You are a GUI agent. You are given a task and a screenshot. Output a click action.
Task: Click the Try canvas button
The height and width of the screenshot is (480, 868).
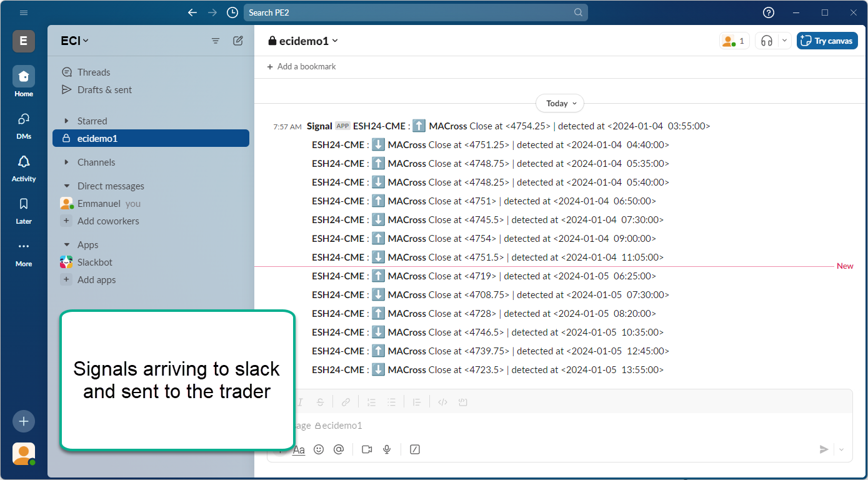827,41
